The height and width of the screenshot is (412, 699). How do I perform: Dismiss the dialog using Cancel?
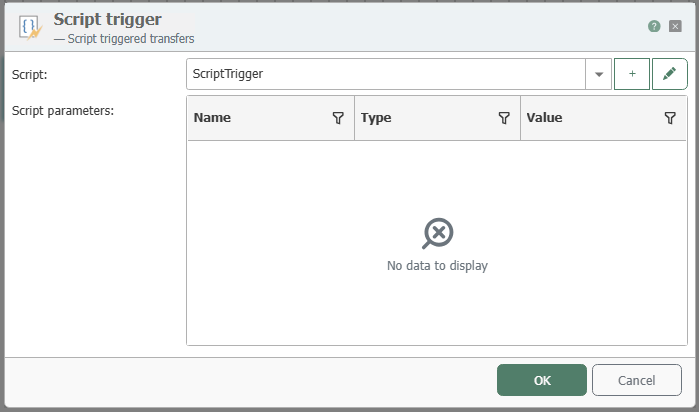click(637, 380)
